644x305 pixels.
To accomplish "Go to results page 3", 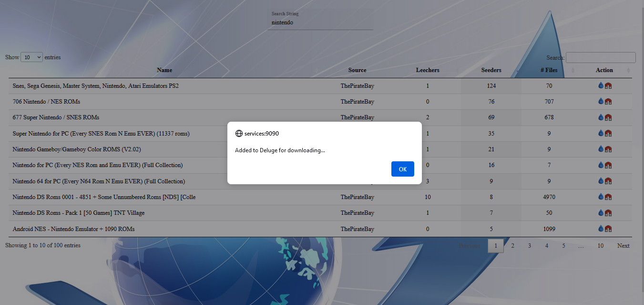I will click(x=530, y=246).
